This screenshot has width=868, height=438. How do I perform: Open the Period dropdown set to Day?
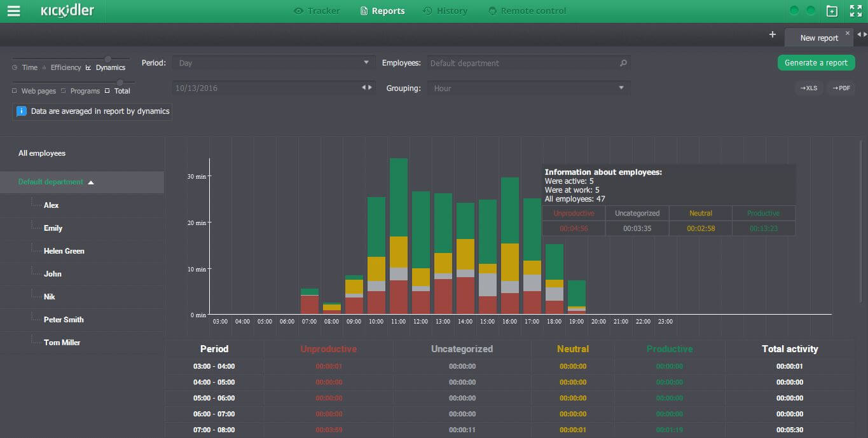pyautogui.click(x=272, y=62)
